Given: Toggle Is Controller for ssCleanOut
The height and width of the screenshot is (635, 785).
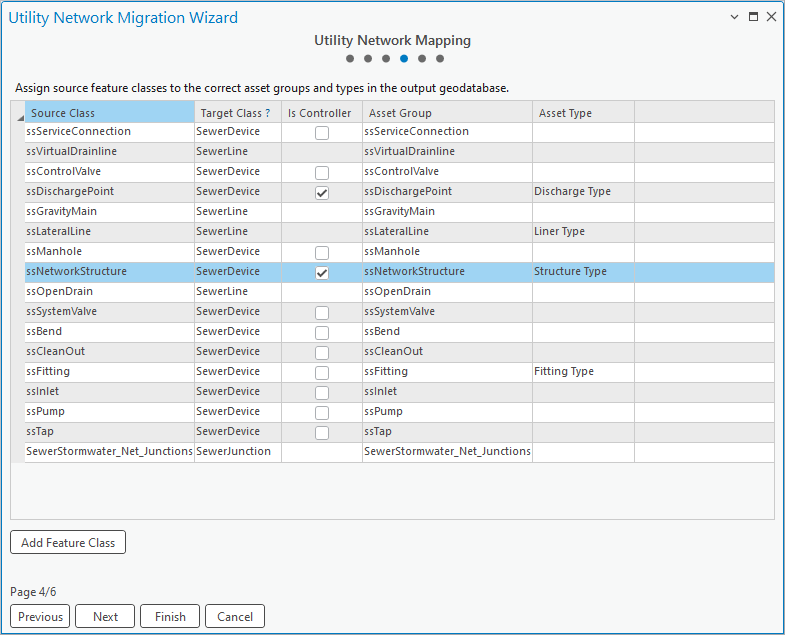Looking at the screenshot, I should [322, 353].
